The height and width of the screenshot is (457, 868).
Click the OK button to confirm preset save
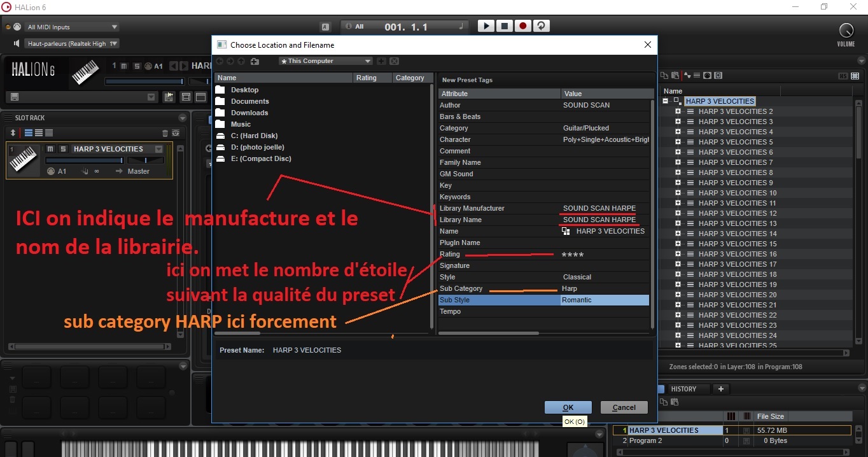[567, 407]
